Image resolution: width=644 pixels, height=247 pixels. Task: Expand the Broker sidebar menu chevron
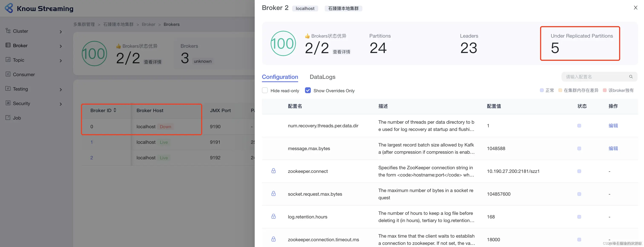[x=61, y=46]
